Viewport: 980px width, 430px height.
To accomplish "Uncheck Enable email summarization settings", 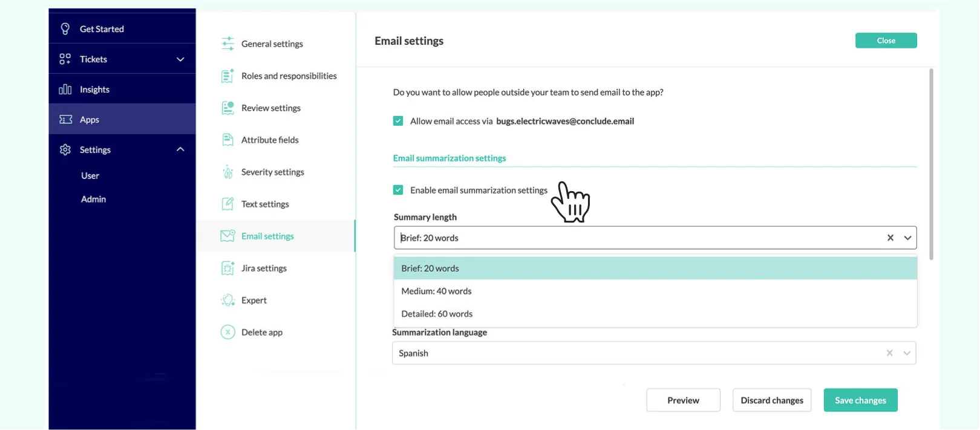I will click(398, 190).
